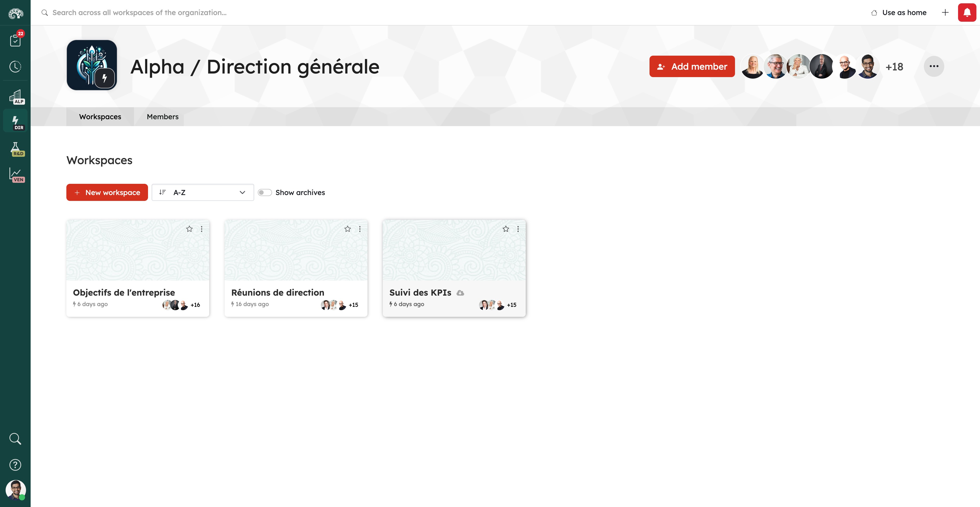980x507 pixels.
Task: Switch to the Members tab
Action: [163, 117]
